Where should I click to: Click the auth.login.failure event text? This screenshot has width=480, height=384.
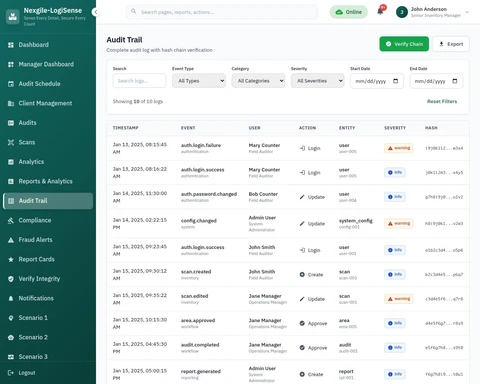point(201,145)
